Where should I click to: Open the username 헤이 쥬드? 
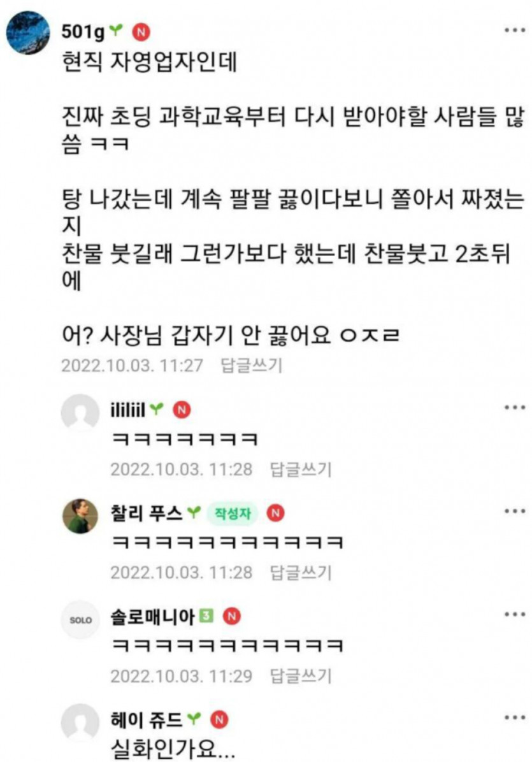147,719
